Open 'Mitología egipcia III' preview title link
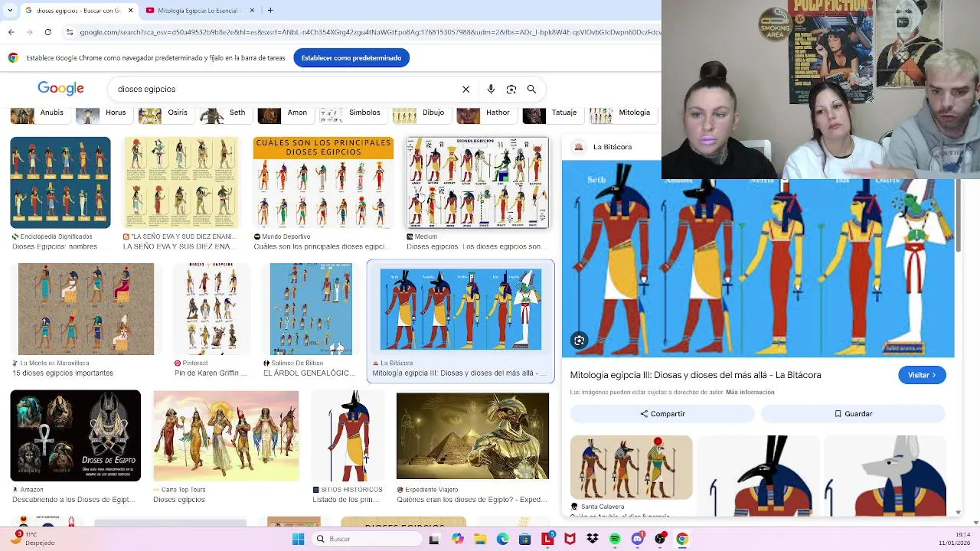The height and width of the screenshot is (551, 980). tap(695, 375)
